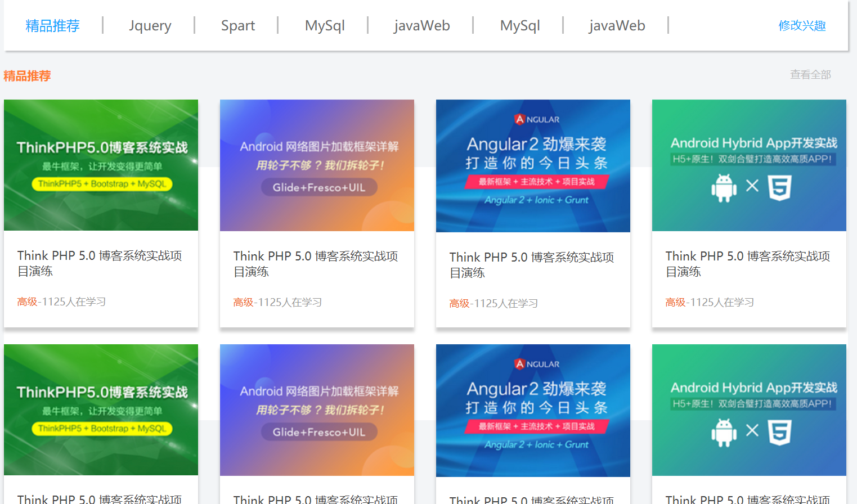Open the 修改兴趣 link
This screenshot has height=504, width=857.
(802, 25)
